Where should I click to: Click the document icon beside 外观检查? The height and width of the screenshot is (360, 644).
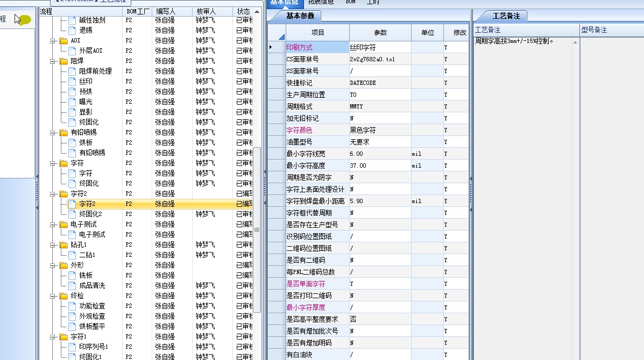point(72,316)
